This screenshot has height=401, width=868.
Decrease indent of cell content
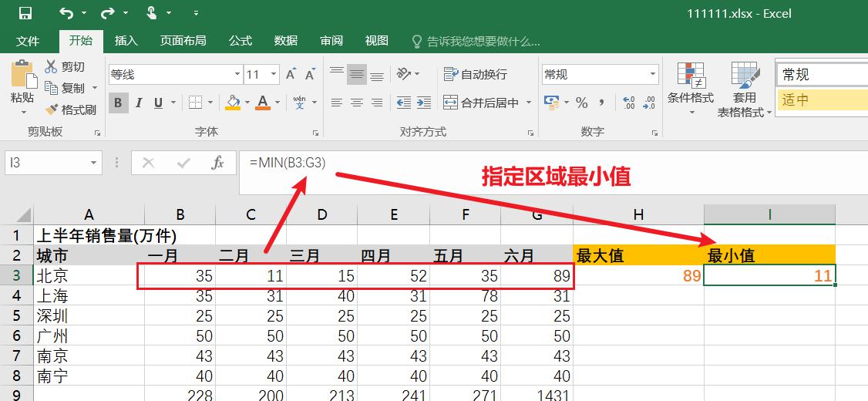click(x=404, y=103)
